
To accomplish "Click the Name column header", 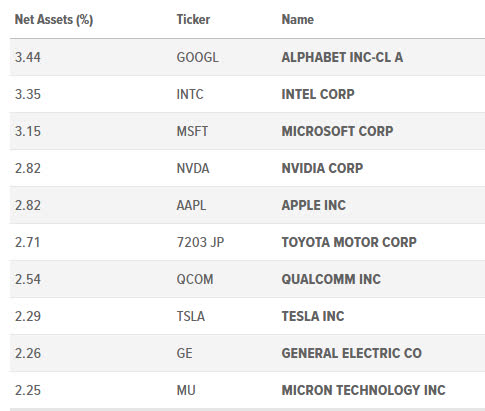I will click(298, 20).
